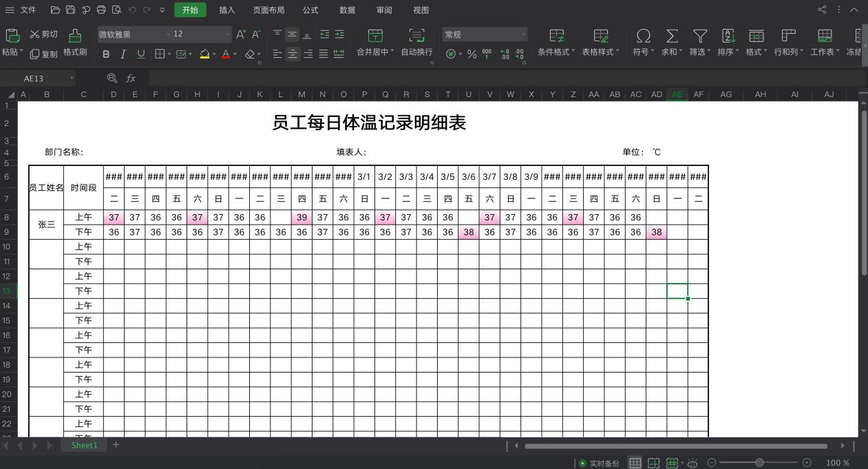The height and width of the screenshot is (469, 868).
Task: Toggle bold formatting
Action: tap(106, 53)
